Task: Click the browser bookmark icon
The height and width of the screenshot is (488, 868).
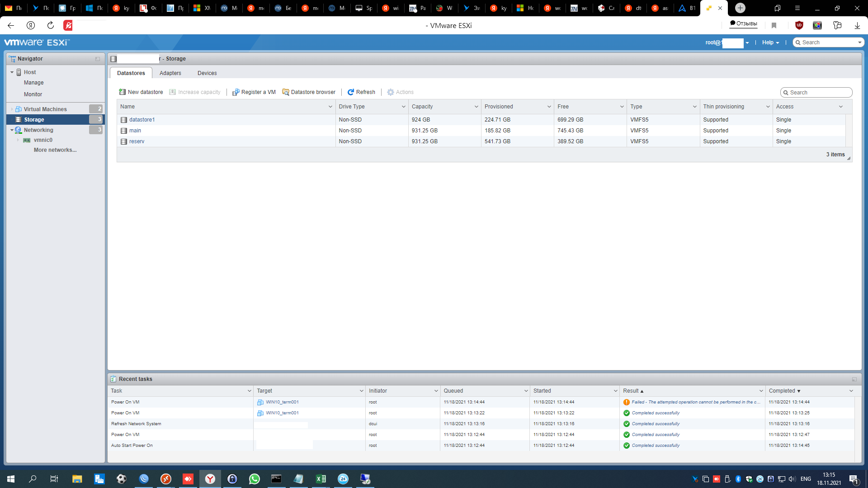Action: pyautogui.click(x=774, y=25)
